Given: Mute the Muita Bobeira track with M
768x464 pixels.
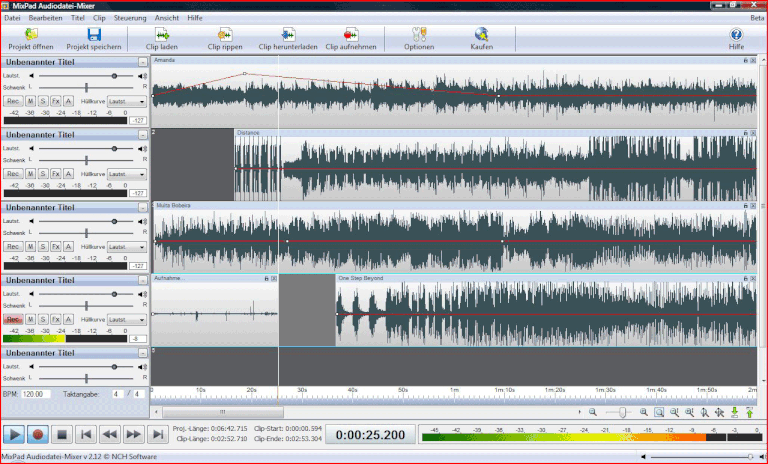Looking at the screenshot, I should pyautogui.click(x=30, y=247).
